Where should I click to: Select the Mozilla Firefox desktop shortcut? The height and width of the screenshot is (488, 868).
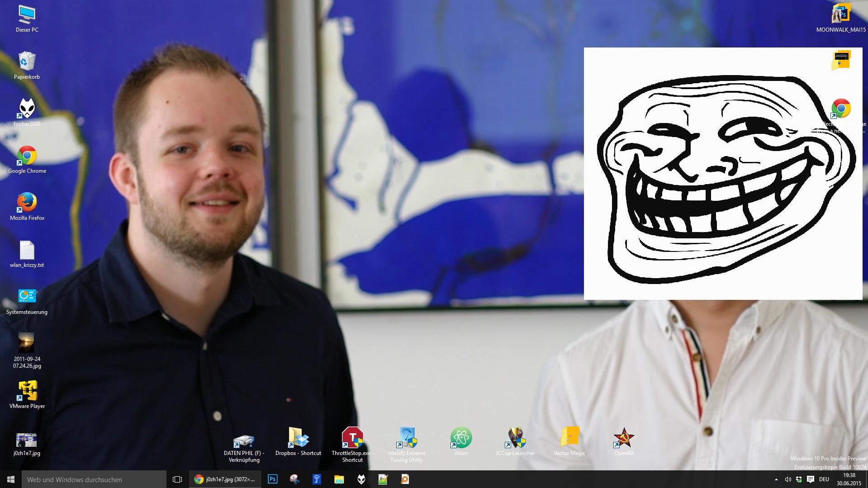pos(27,207)
